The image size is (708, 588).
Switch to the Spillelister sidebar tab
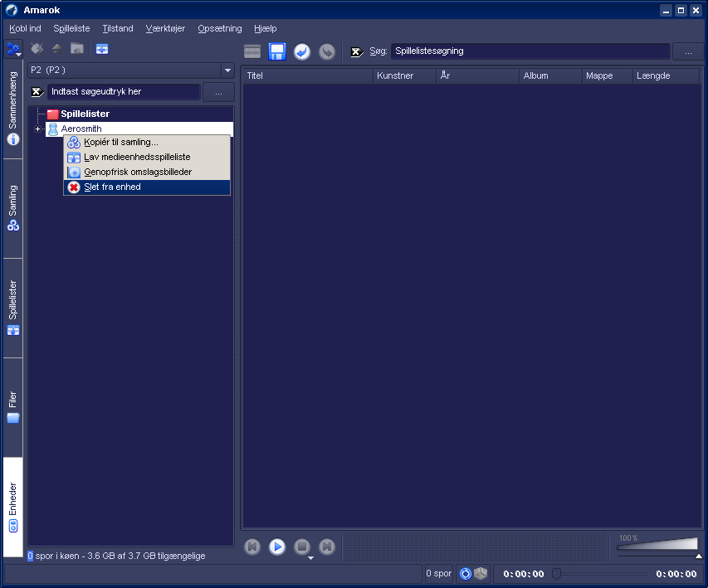pos(13,309)
